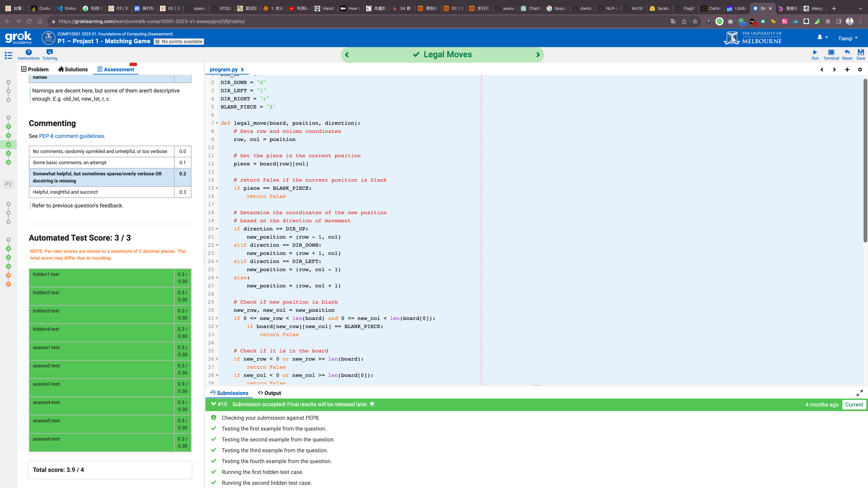Bookmark this page with the star
This screenshot has width=868, height=488.
[x=695, y=22]
